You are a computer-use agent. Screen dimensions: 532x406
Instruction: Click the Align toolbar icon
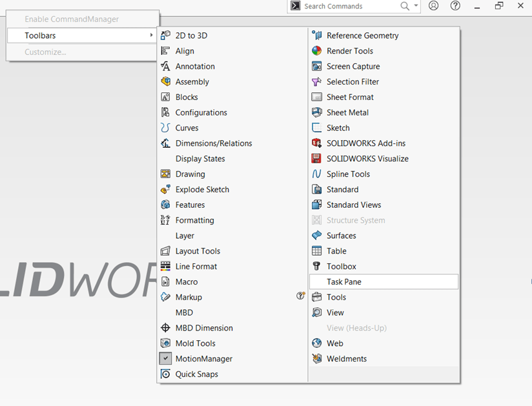coord(165,51)
